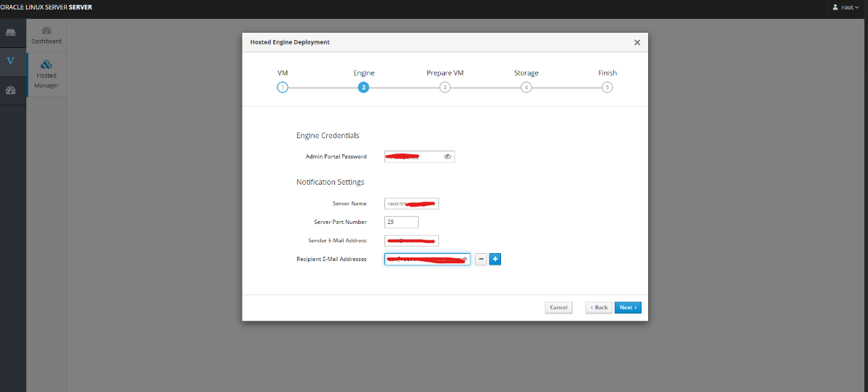Click step 5 Finish in wizard

tap(607, 87)
